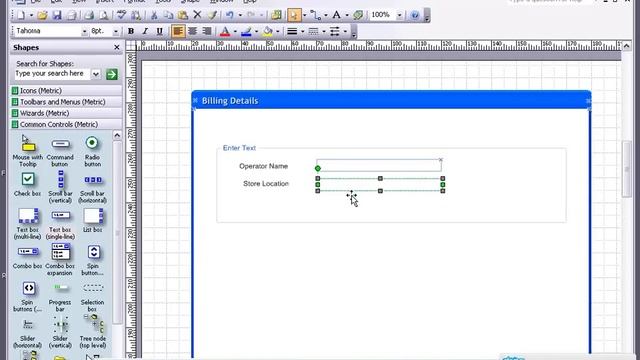Pick the Combo box shape
Screen dimensions: 640x360
coord(27,257)
